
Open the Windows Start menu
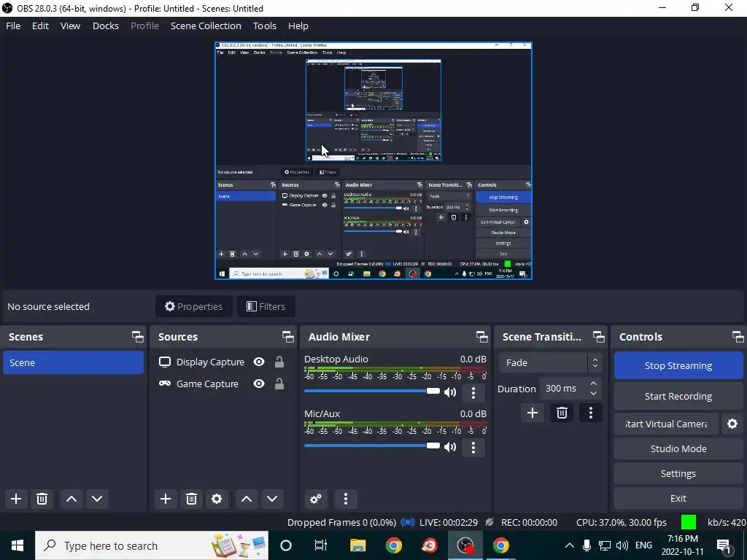coord(18,545)
